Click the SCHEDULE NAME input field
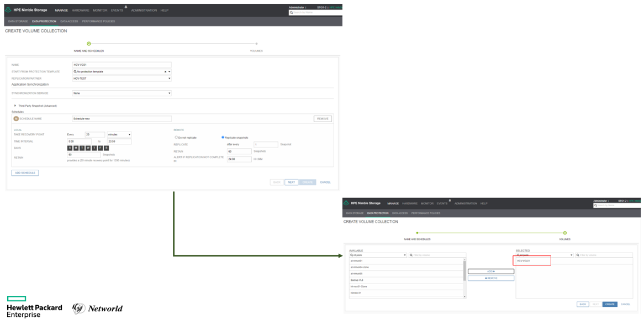The image size is (644, 324). click(x=122, y=118)
